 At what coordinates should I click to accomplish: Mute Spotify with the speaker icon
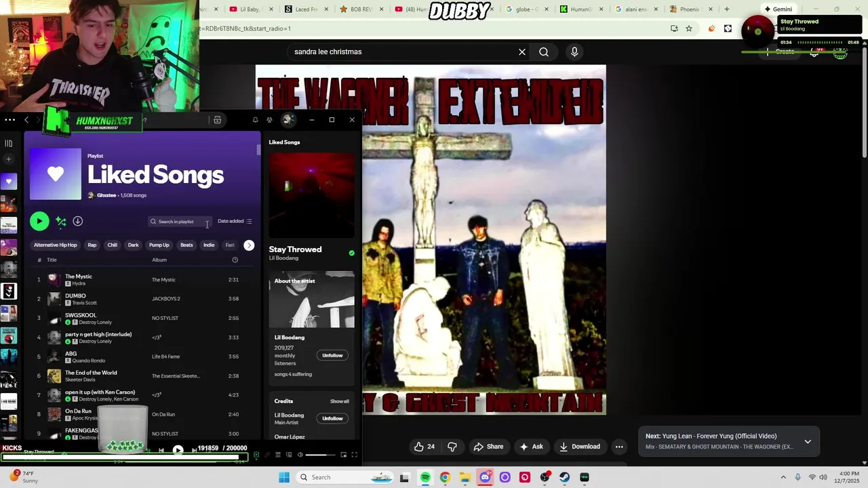point(300,455)
